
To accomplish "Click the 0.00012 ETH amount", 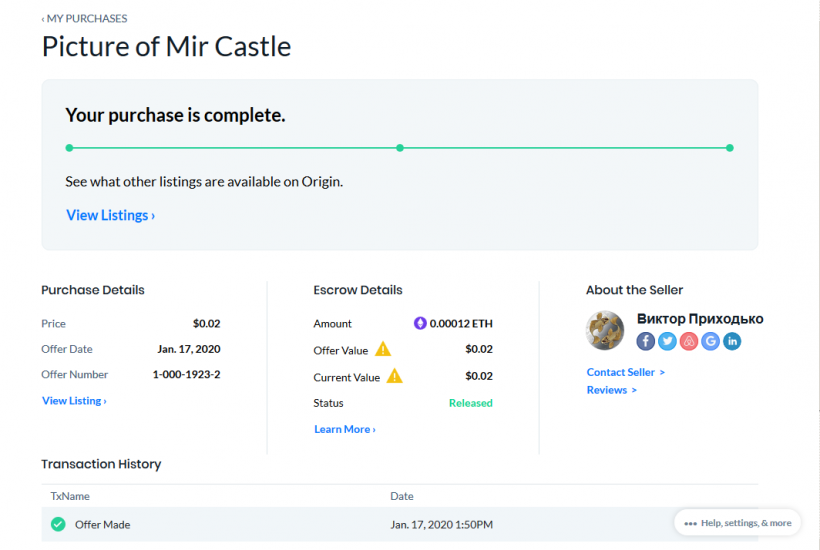I will (461, 324).
